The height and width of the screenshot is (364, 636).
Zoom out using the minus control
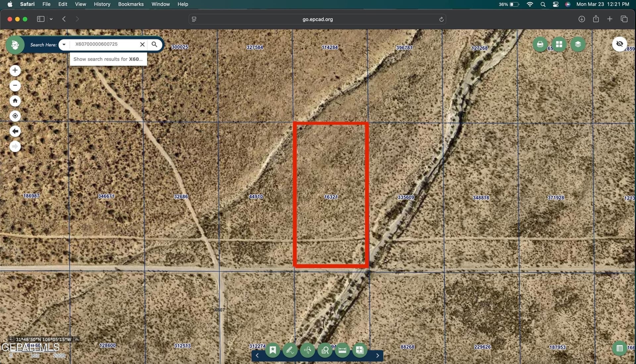[x=15, y=85]
